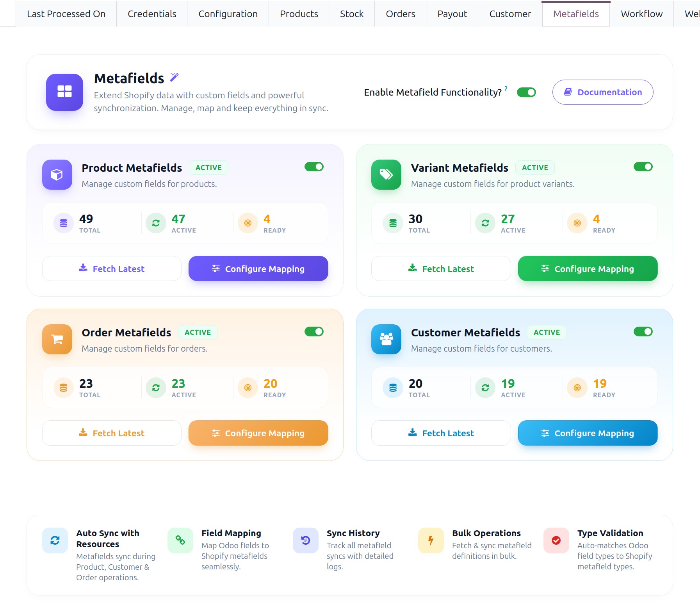Fetch Latest product metafields
This screenshot has width=700, height=608.
(x=112, y=268)
